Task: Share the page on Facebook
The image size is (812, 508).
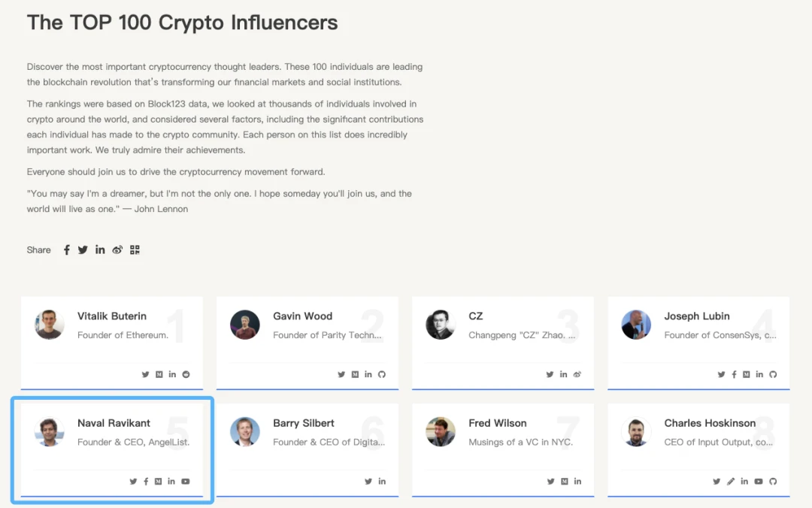Action: (66, 250)
